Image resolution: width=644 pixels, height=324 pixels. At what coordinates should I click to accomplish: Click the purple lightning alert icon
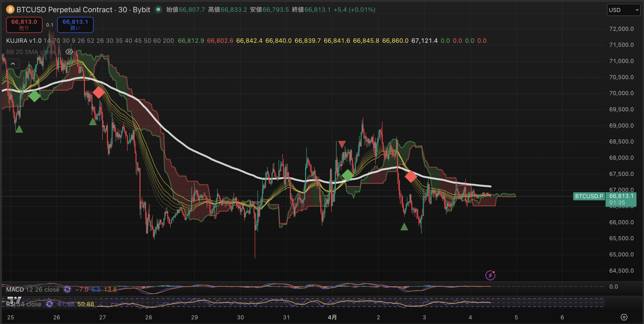pyautogui.click(x=490, y=275)
